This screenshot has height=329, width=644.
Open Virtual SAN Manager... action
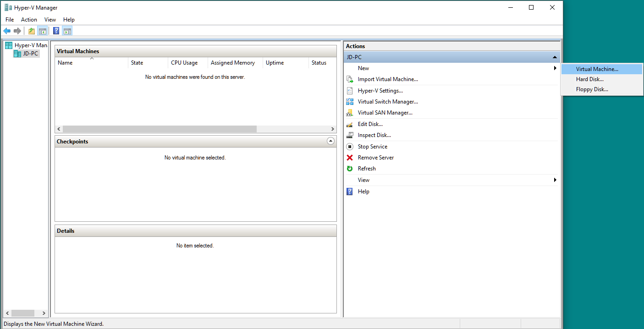(x=385, y=113)
